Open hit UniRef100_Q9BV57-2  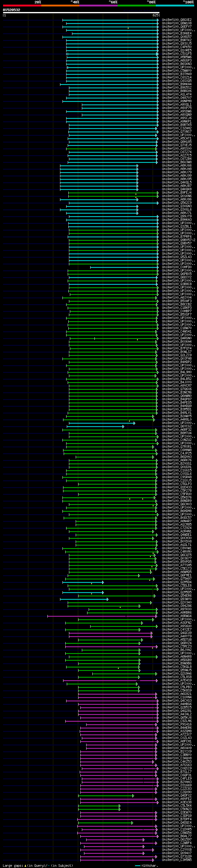pos(179,240)
